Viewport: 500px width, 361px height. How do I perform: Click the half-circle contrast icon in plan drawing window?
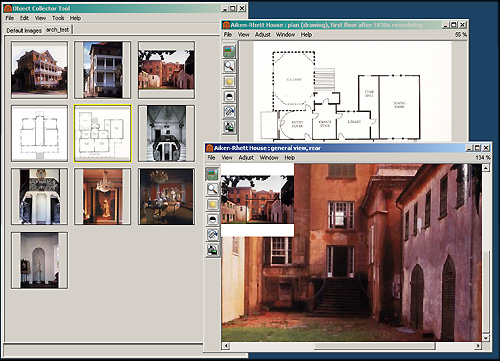coord(229,97)
